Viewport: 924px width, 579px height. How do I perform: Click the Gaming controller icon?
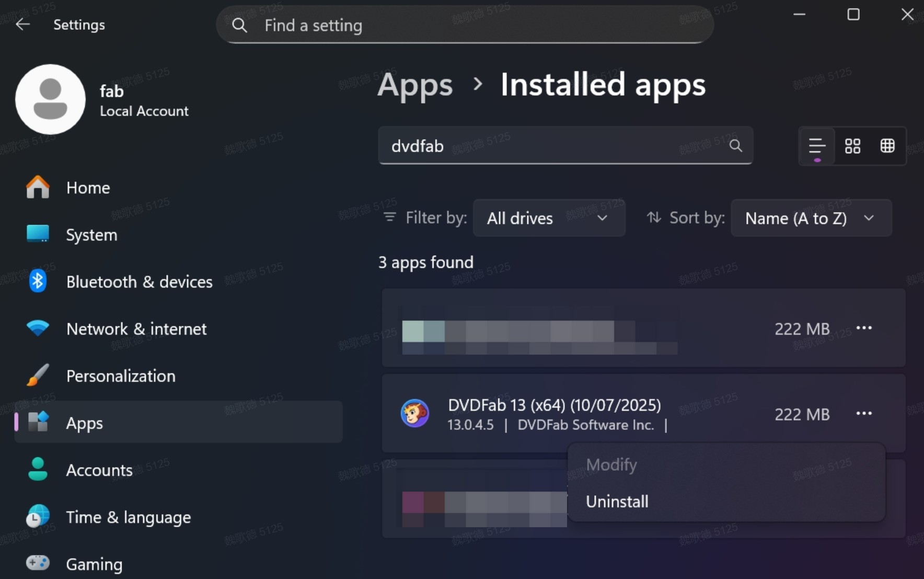[38, 563]
